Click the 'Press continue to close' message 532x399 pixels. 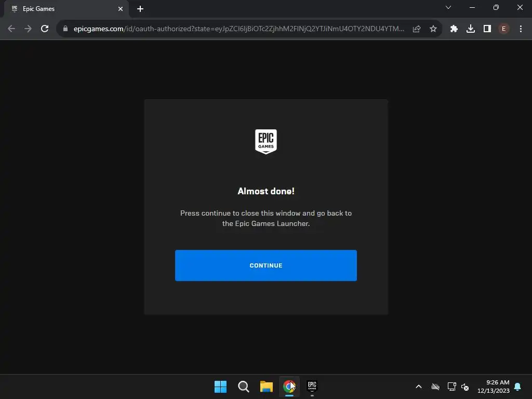(266, 218)
